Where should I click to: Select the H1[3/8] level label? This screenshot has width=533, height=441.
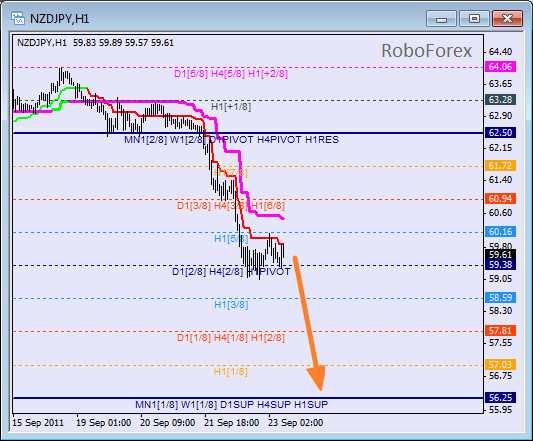coord(231,305)
